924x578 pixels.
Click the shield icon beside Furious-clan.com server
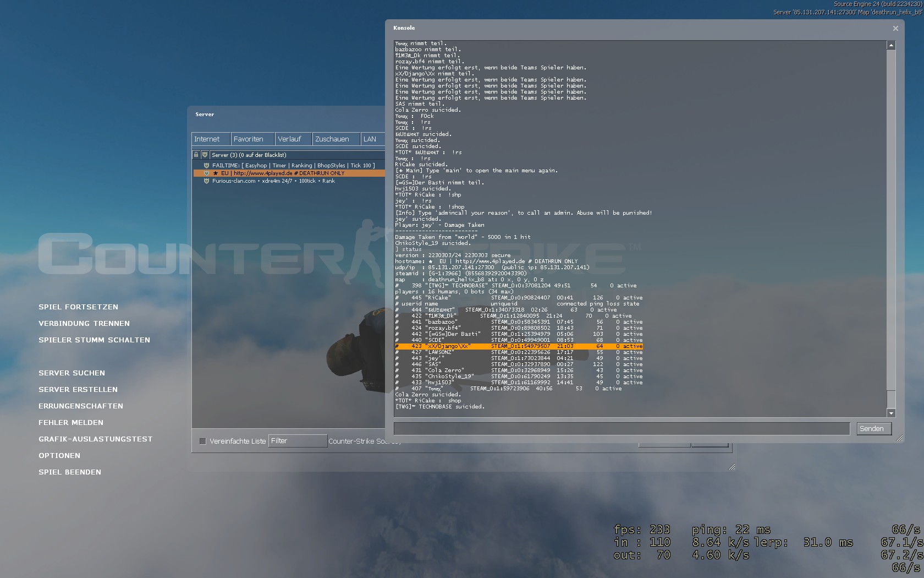pyautogui.click(x=206, y=181)
